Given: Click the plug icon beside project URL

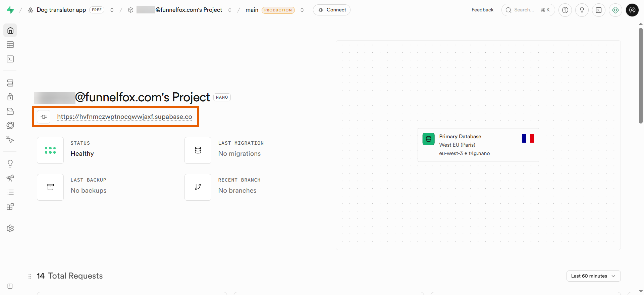Looking at the screenshot, I should [44, 117].
